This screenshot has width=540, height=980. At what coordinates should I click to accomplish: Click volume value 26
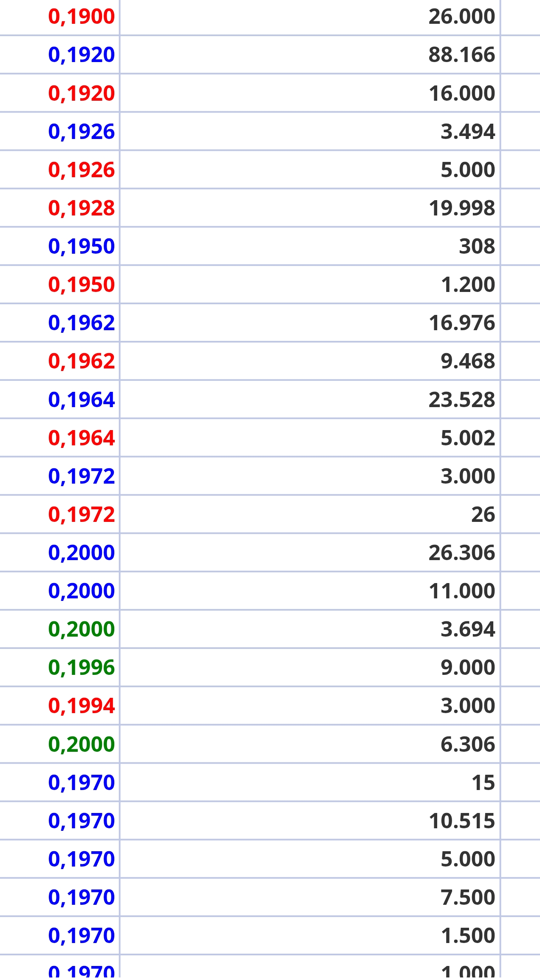point(483,515)
